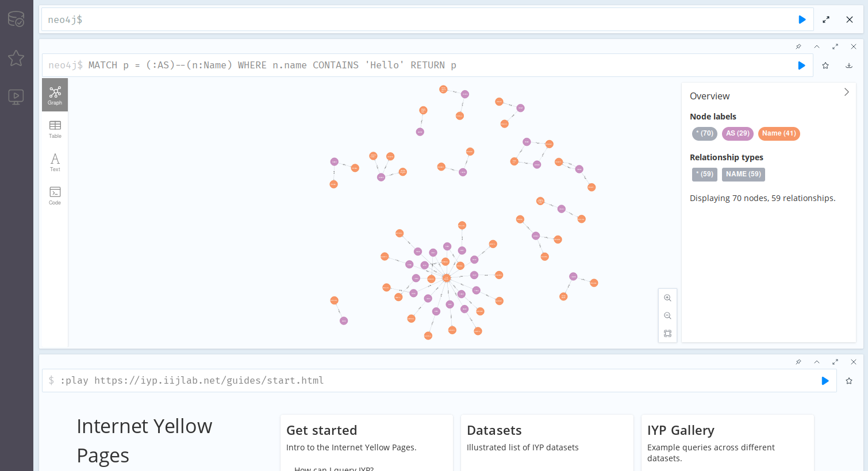The image size is (868, 471).
Task: Favorite the MATCH query
Action: click(825, 65)
